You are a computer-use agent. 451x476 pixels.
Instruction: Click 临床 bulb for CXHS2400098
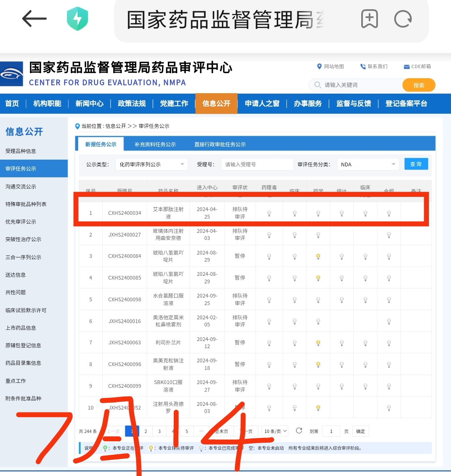click(294, 300)
